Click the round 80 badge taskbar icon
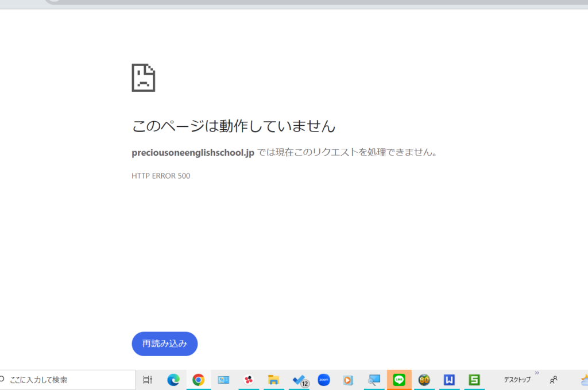 coord(424,380)
